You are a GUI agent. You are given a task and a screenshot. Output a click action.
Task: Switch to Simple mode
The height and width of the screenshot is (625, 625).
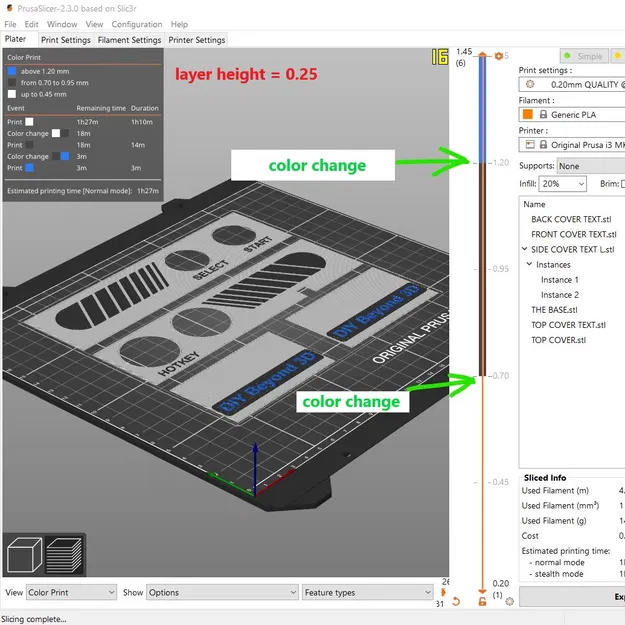click(584, 56)
